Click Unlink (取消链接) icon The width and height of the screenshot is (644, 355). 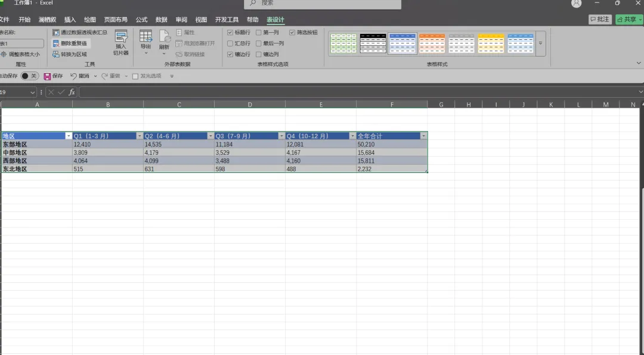tap(179, 54)
